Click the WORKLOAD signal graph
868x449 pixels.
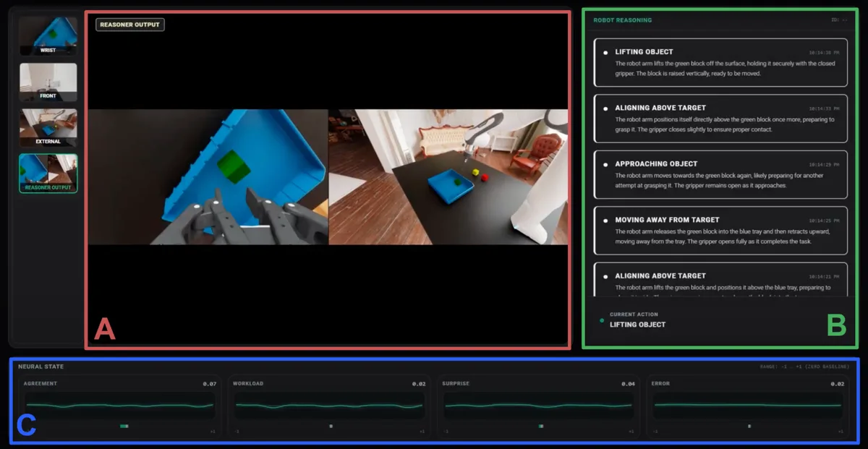pyautogui.click(x=329, y=406)
